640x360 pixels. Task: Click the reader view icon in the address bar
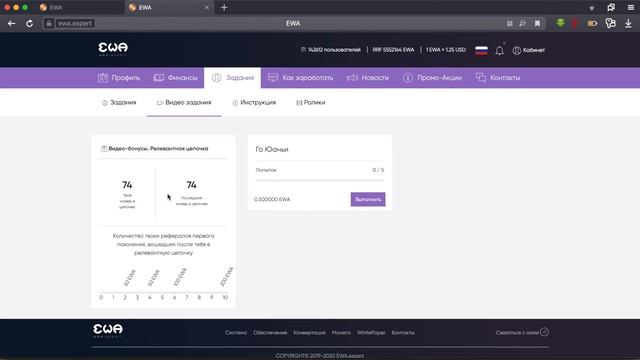click(x=509, y=24)
